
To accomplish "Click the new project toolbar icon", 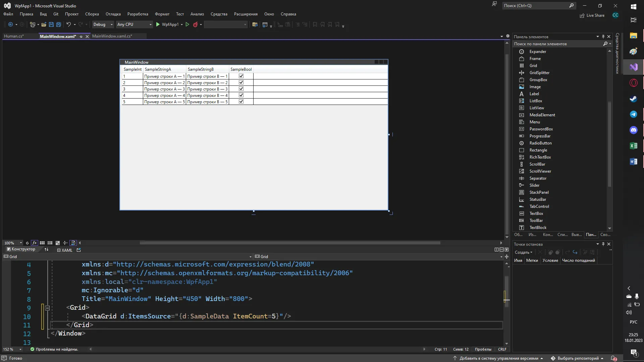I will [x=33, y=24].
